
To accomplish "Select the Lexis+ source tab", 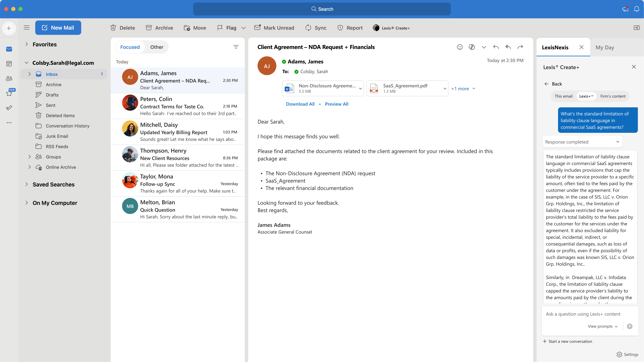I will 586,96.
